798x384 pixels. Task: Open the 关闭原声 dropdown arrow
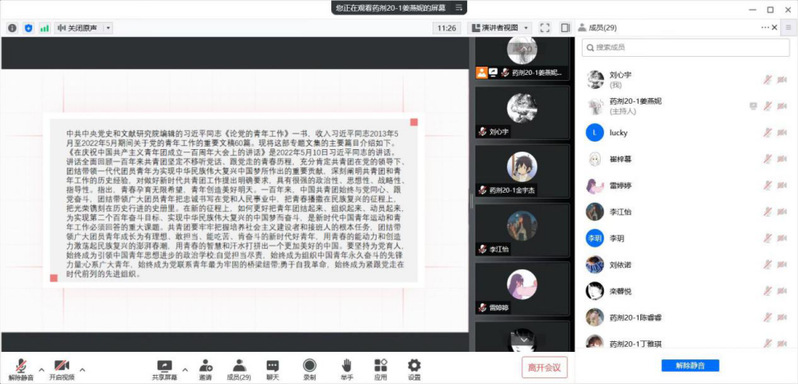[x=108, y=28]
